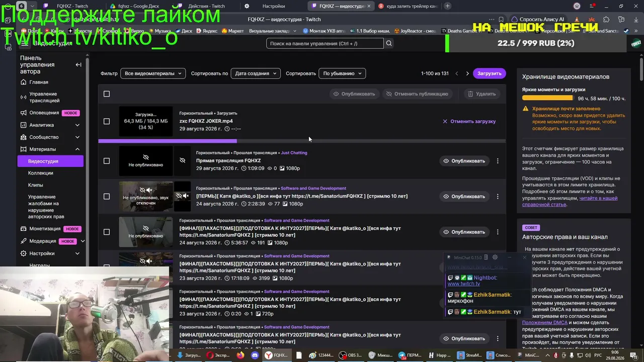This screenshot has width=644, height=362.
Task: Open Windows notification center icon
Action: [x=633, y=355]
